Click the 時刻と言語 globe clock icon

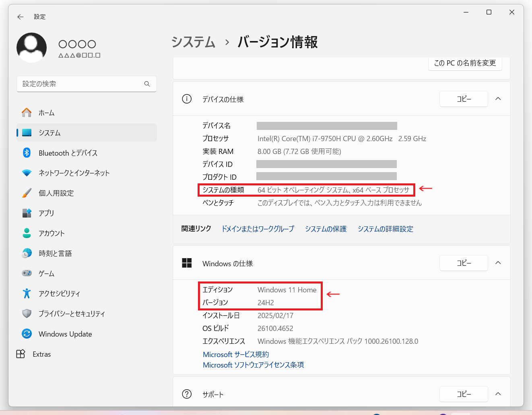pos(27,253)
